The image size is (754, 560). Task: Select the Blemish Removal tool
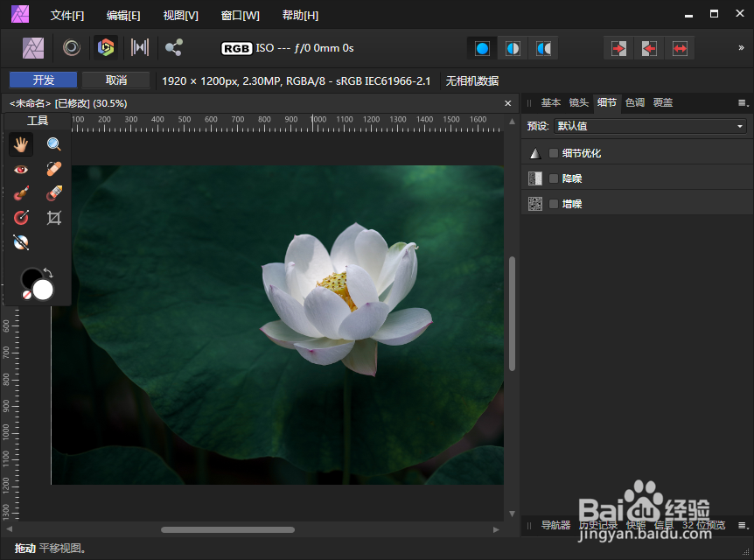tap(53, 169)
